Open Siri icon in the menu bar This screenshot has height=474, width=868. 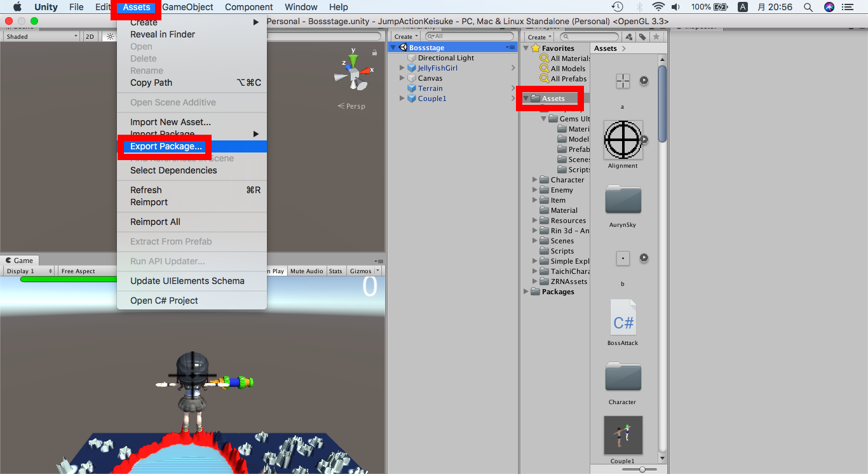[829, 7]
